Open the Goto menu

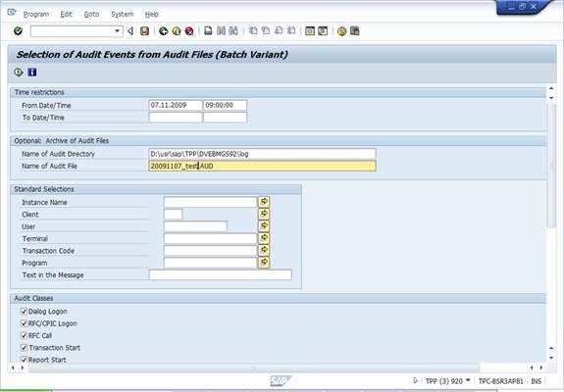tap(91, 14)
